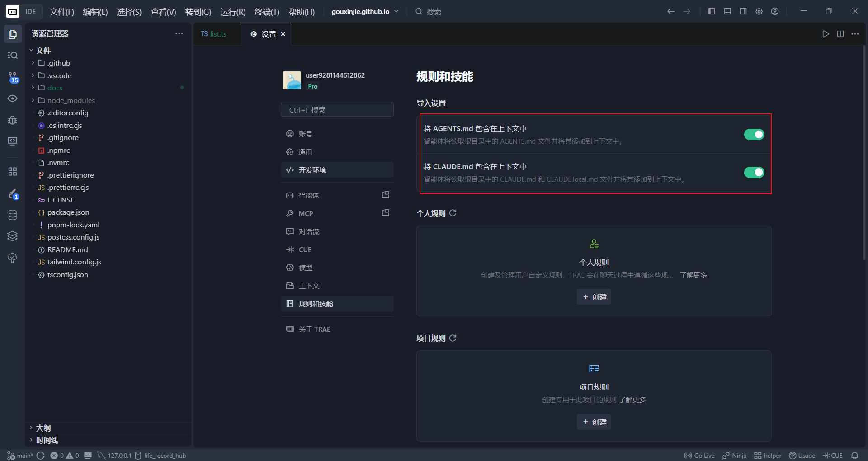Click the Ctrl+F search field
This screenshot has height=461, width=868.
tap(337, 109)
